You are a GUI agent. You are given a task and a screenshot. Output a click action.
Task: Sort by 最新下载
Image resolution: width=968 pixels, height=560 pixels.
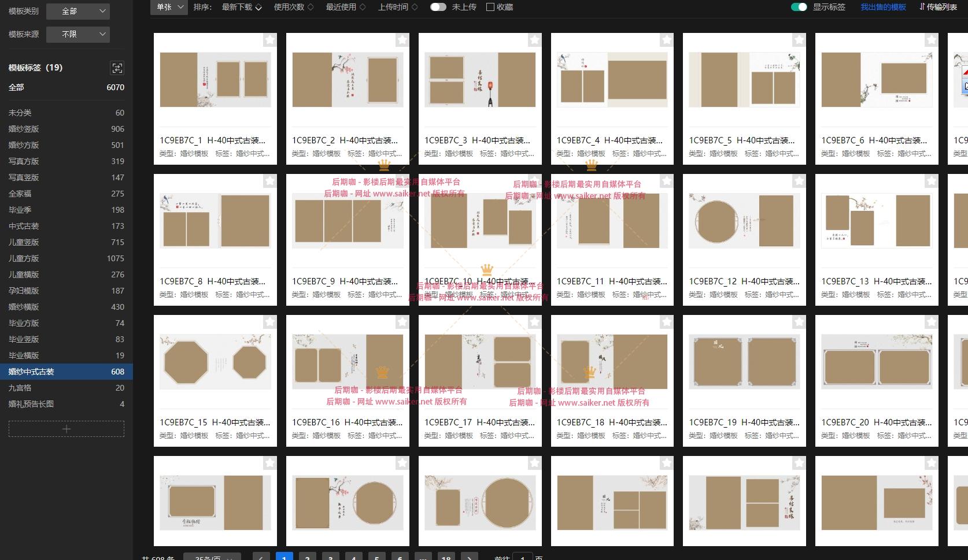[x=242, y=7]
